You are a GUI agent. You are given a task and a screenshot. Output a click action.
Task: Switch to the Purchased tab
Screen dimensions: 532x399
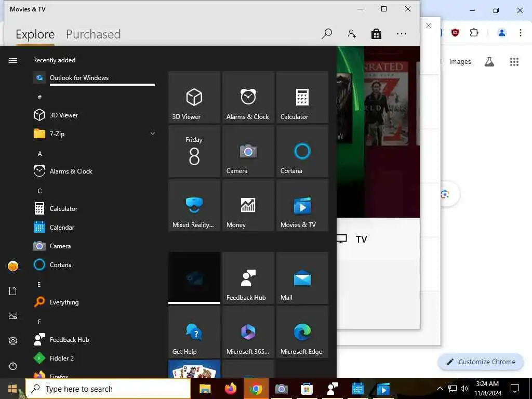pyautogui.click(x=94, y=34)
